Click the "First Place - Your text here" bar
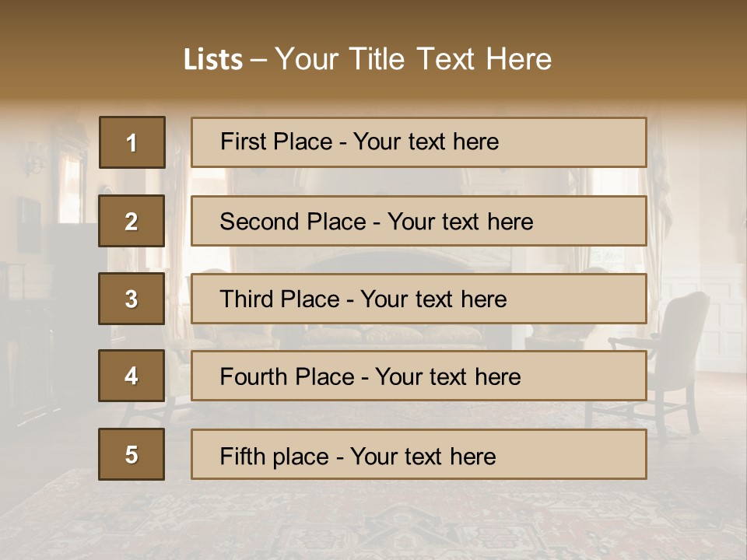This screenshot has width=747, height=560. [419, 142]
